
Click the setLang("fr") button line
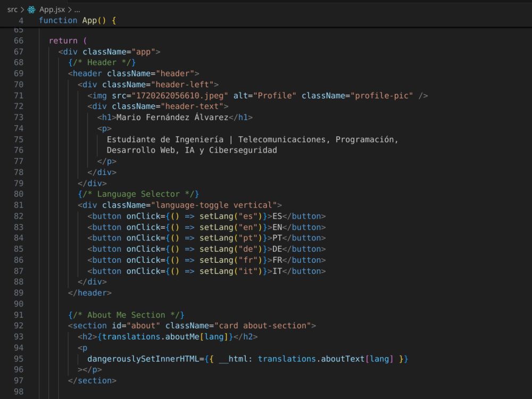[206, 260]
